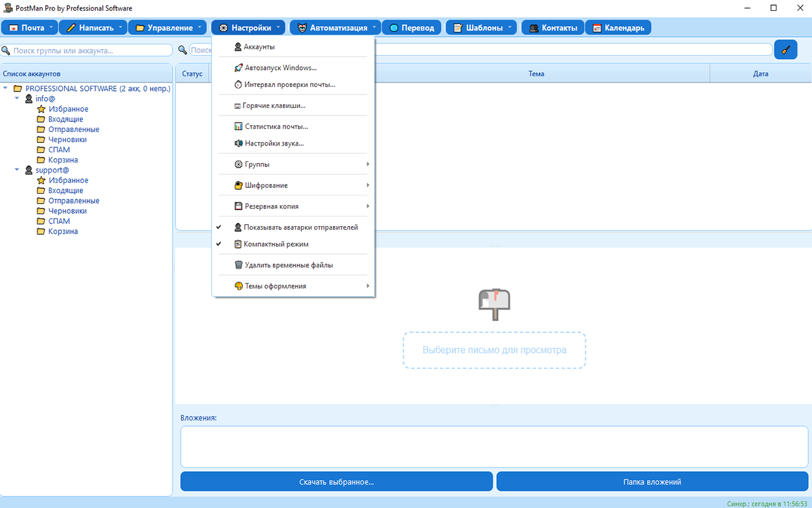Viewport: 812px width, 508px height.
Task: Disable Компактный режим checkmark
Action: click(276, 244)
